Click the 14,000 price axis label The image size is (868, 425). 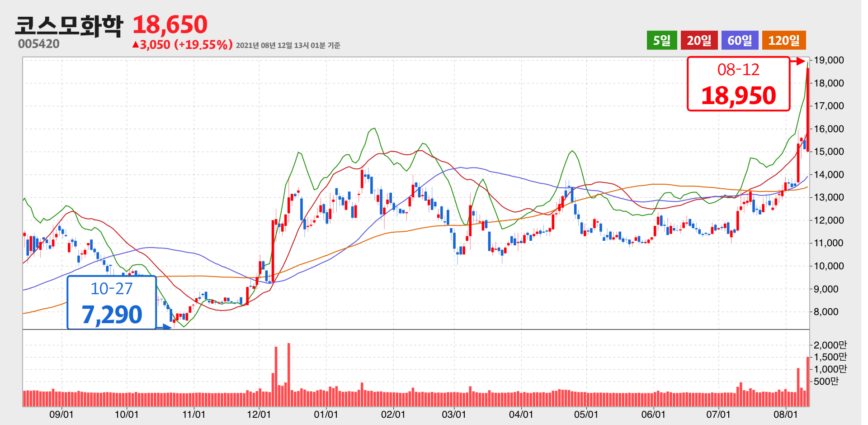point(829,174)
